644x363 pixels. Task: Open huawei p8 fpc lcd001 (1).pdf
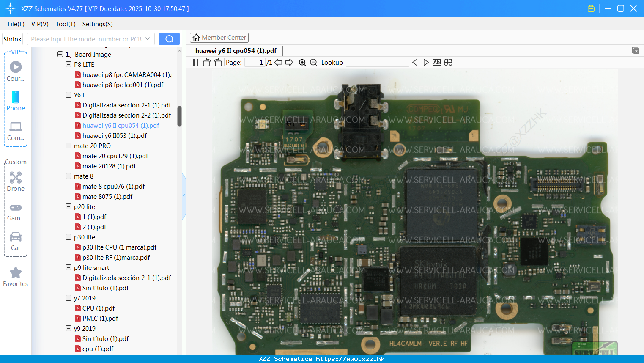tap(123, 85)
